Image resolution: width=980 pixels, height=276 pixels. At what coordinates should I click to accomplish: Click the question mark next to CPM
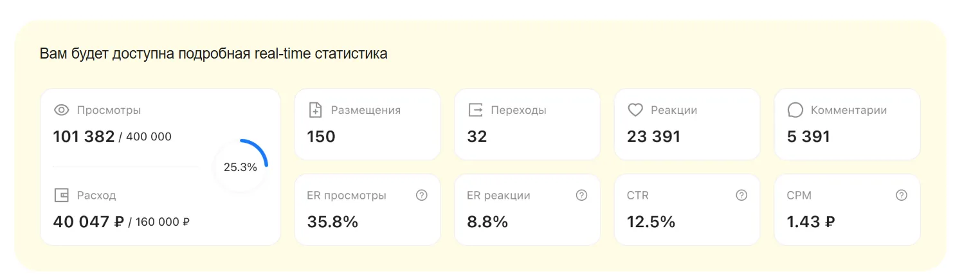coord(902,195)
